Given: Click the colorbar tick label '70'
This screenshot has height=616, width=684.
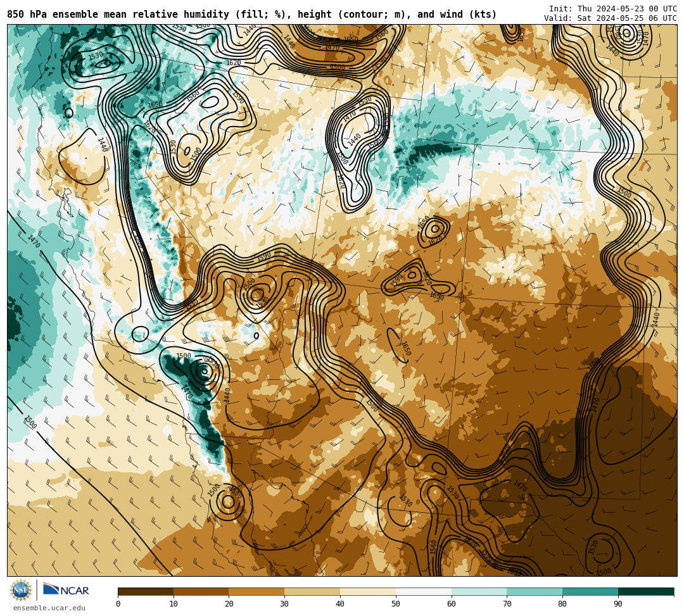Looking at the screenshot, I should point(507,604).
